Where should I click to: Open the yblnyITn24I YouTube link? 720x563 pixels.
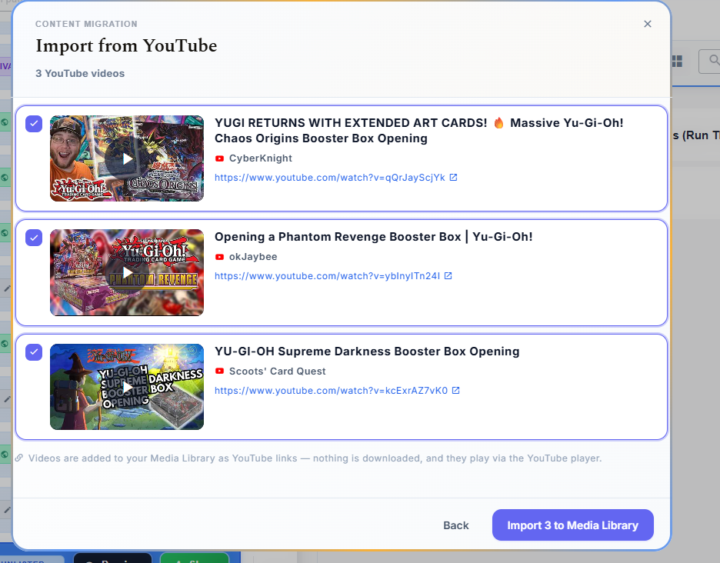327,276
